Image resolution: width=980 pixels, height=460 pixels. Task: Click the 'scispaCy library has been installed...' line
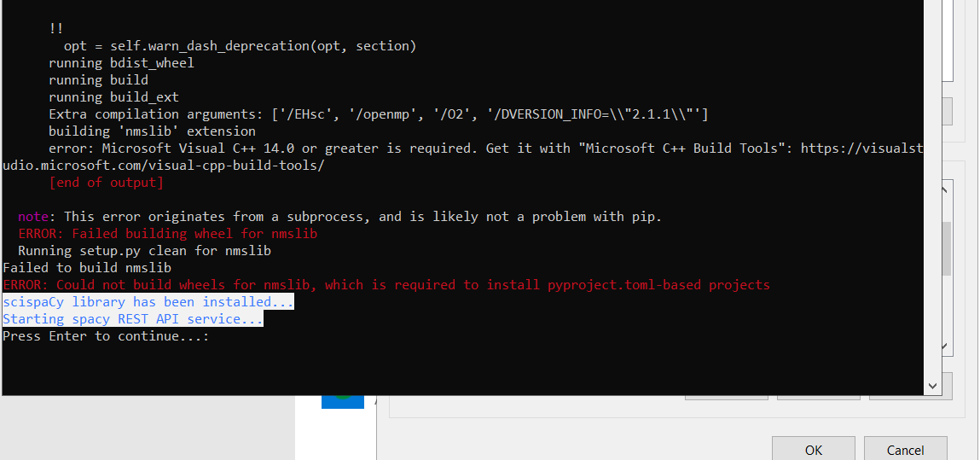[148, 302]
